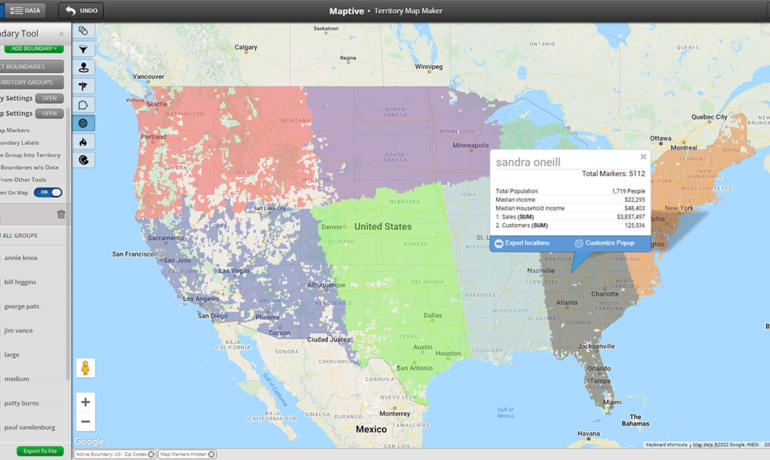The image size is (770, 460).
Task: Select the grouping tool icon in map toolbar
Action: tap(83, 31)
